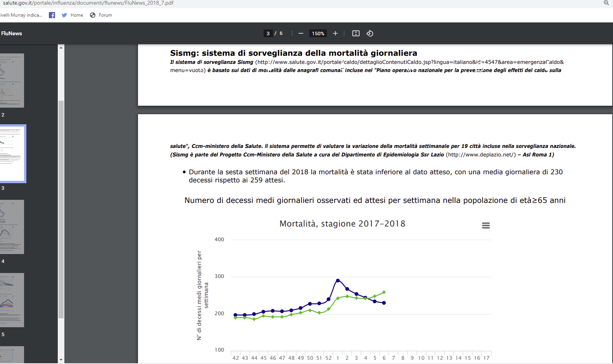Open the Murray indica bookmark
613x364 pixels.
[21, 15]
